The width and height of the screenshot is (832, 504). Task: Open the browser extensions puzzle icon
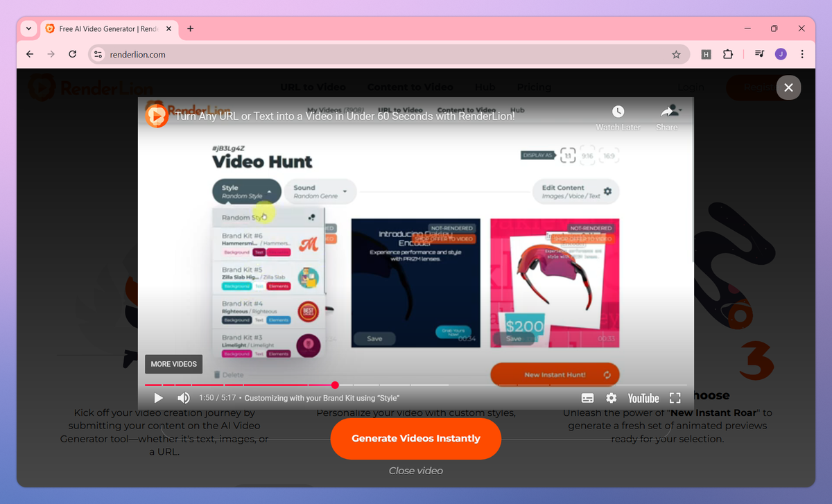point(727,54)
